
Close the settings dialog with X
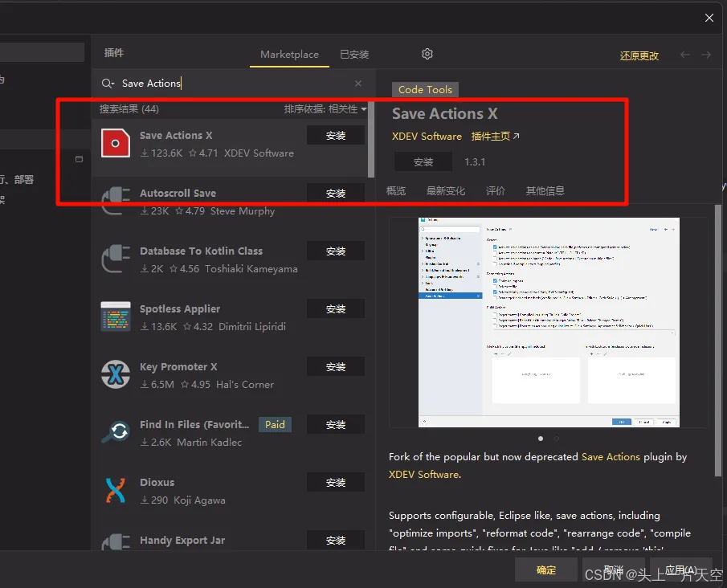(x=709, y=18)
